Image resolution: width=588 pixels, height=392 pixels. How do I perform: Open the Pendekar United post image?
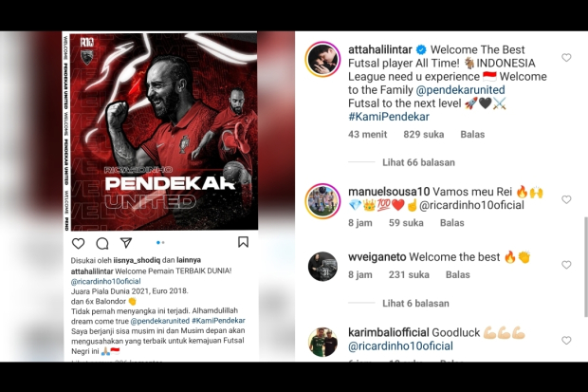[x=160, y=131]
